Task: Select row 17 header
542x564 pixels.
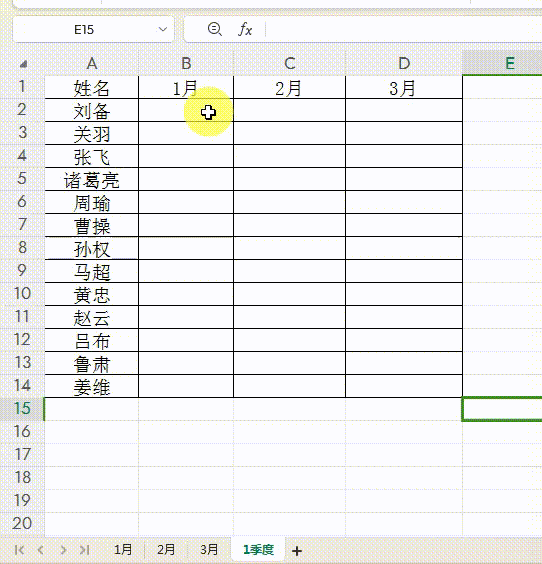Action: 22,455
